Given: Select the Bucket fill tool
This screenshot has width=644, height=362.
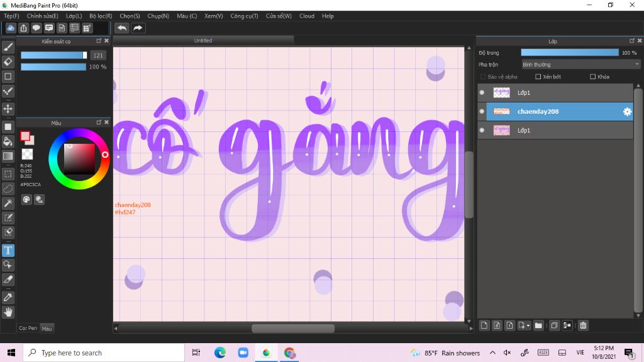Looking at the screenshot, I should 8,141.
